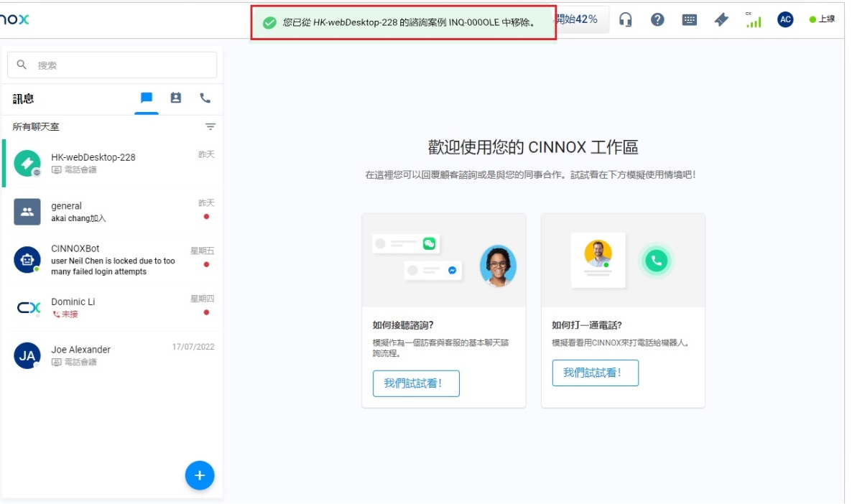Click the Dominic Li CX avatar
852x504 pixels.
28,308
